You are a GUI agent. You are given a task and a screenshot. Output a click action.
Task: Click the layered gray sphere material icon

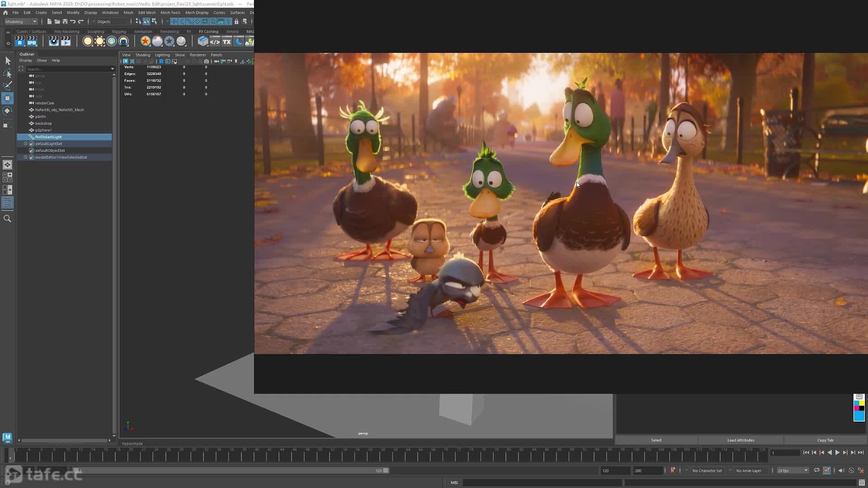click(181, 41)
